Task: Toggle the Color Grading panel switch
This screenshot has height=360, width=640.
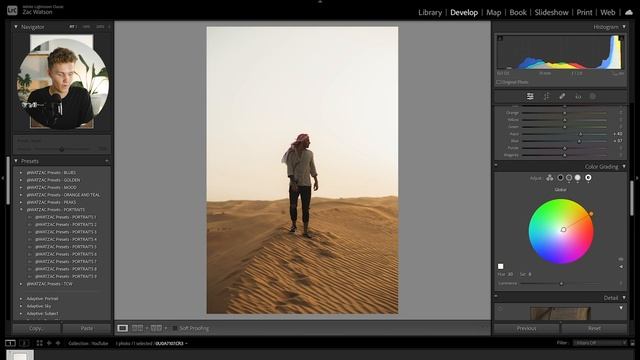Action: point(496,166)
